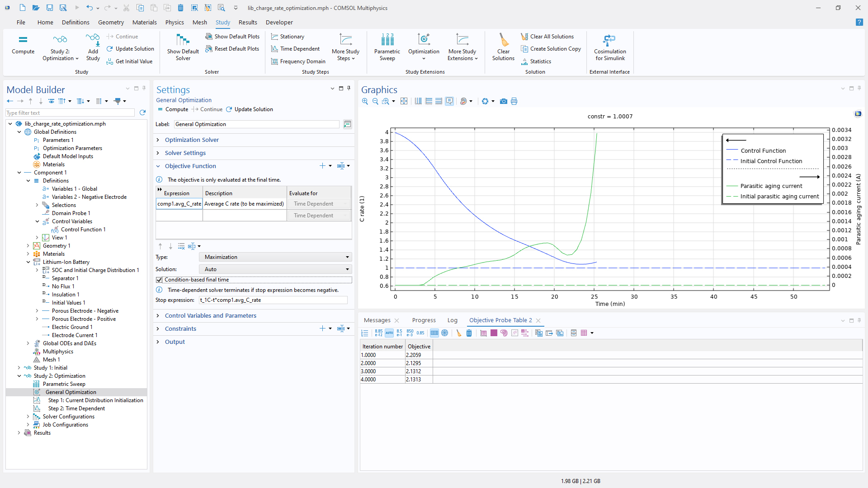868x488 pixels.
Task: Click the Parametric Sweep ribbon icon
Action: (387, 40)
